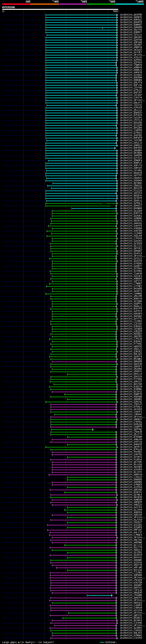Click label UniRef100_A7QJ20
146x644 pixels.
tap(131, 58)
